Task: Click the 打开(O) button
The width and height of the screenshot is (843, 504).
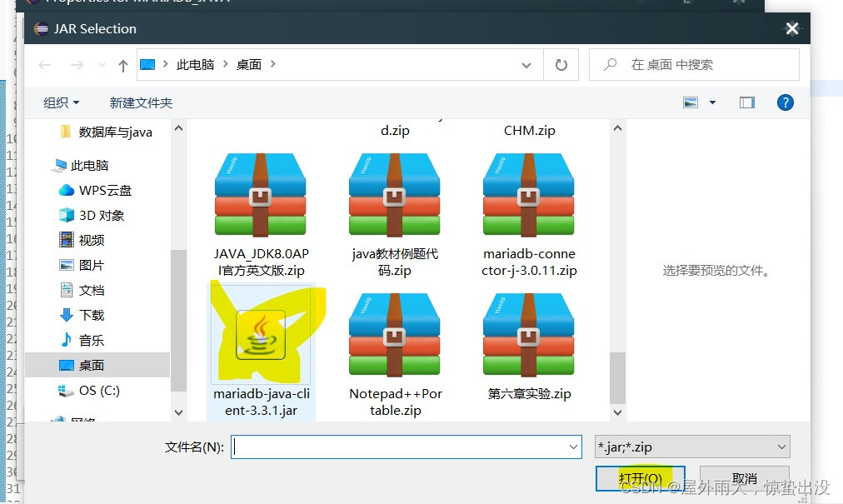Action: (640, 477)
